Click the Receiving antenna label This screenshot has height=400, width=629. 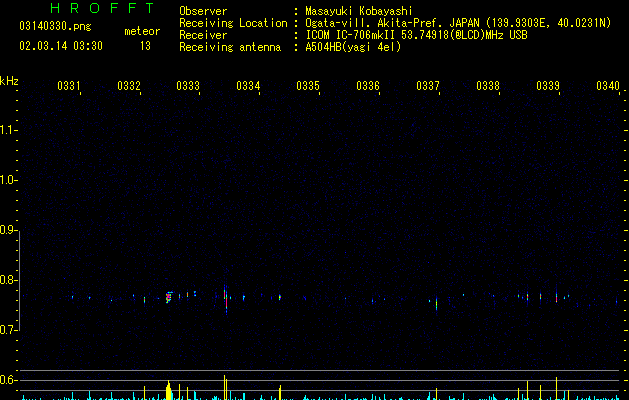pos(230,47)
